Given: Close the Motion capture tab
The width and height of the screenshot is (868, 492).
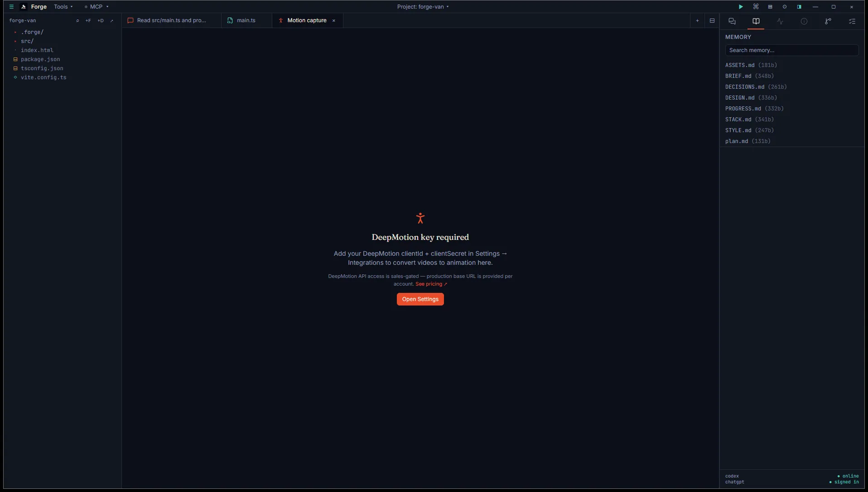Looking at the screenshot, I should (334, 20).
